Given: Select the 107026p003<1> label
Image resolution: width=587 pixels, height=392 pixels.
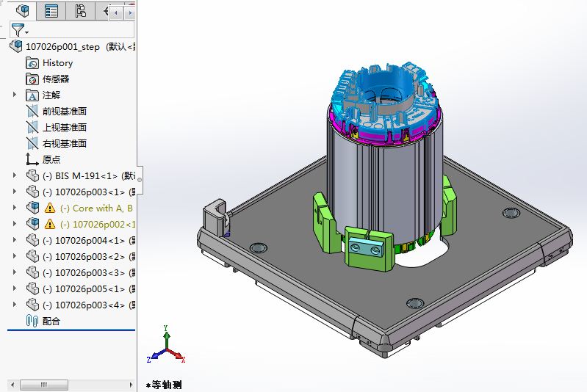Looking at the screenshot, I should coord(84,192).
